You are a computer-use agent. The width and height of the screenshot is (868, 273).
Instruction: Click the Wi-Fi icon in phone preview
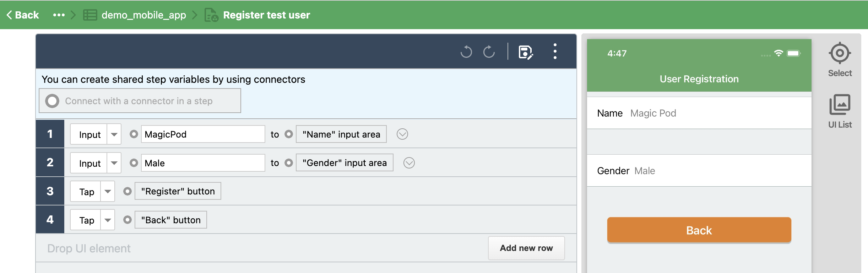[x=779, y=53]
